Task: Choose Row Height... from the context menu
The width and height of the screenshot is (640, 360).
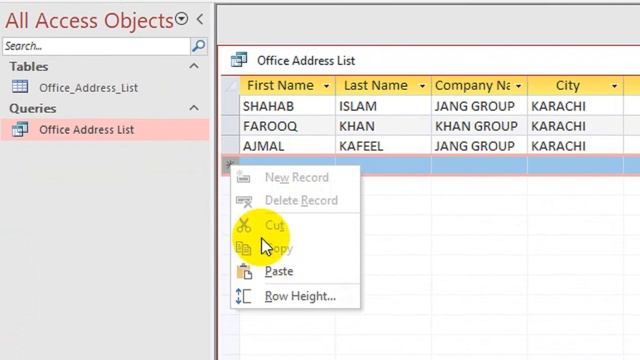Action: tap(296, 296)
